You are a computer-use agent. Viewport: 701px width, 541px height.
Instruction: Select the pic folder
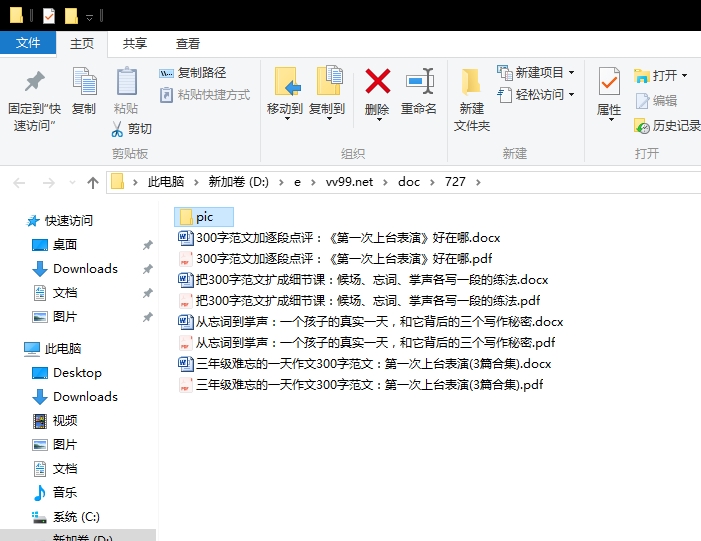[x=204, y=217]
